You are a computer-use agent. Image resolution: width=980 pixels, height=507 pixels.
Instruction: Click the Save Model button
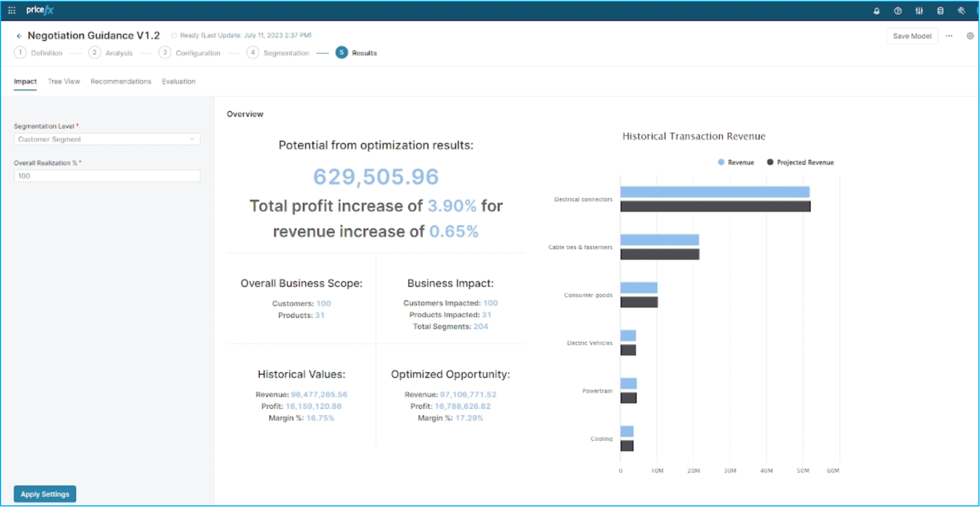(x=912, y=36)
